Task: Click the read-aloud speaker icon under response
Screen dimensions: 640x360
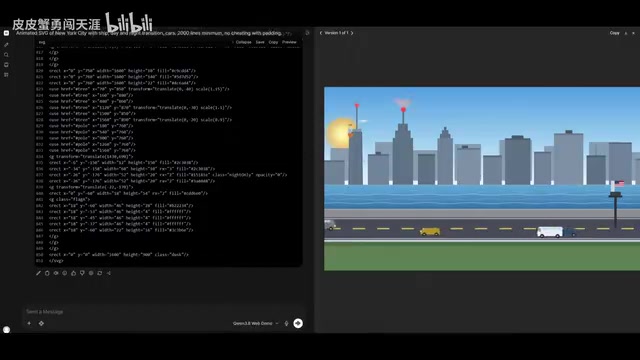Action: click(x=56, y=273)
